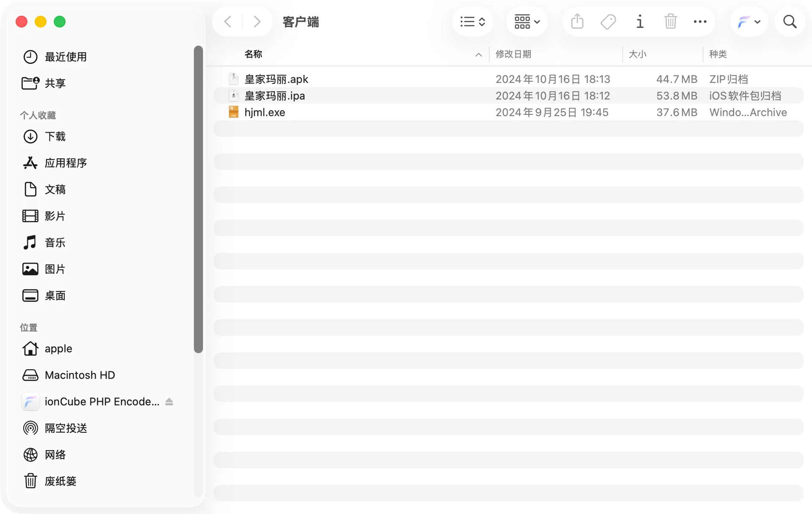Image resolution: width=812 pixels, height=514 pixels.
Task: Go forward with the right chevron button
Action: coord(257,22)
